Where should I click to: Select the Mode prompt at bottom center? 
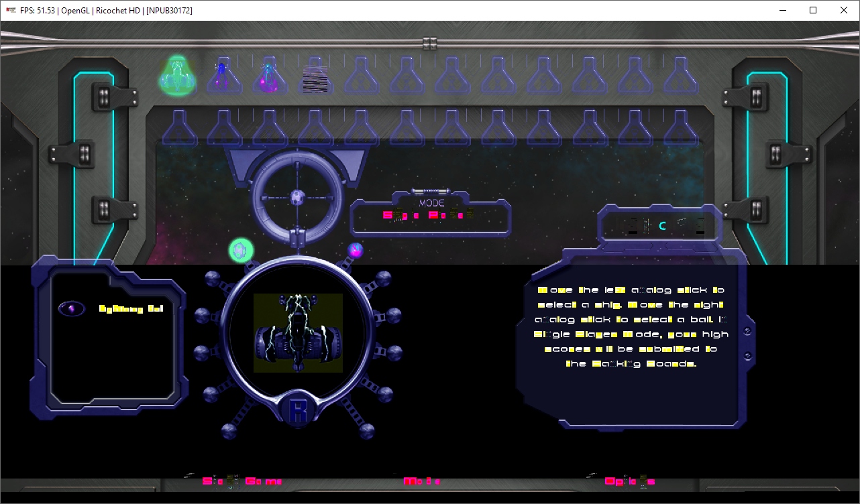422,481
